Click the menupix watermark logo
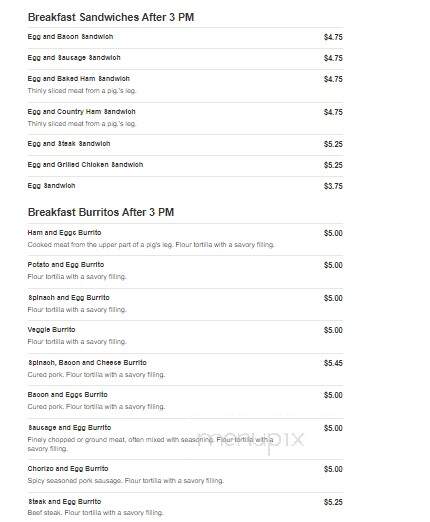The image size is (430, 522). (251, 441)
